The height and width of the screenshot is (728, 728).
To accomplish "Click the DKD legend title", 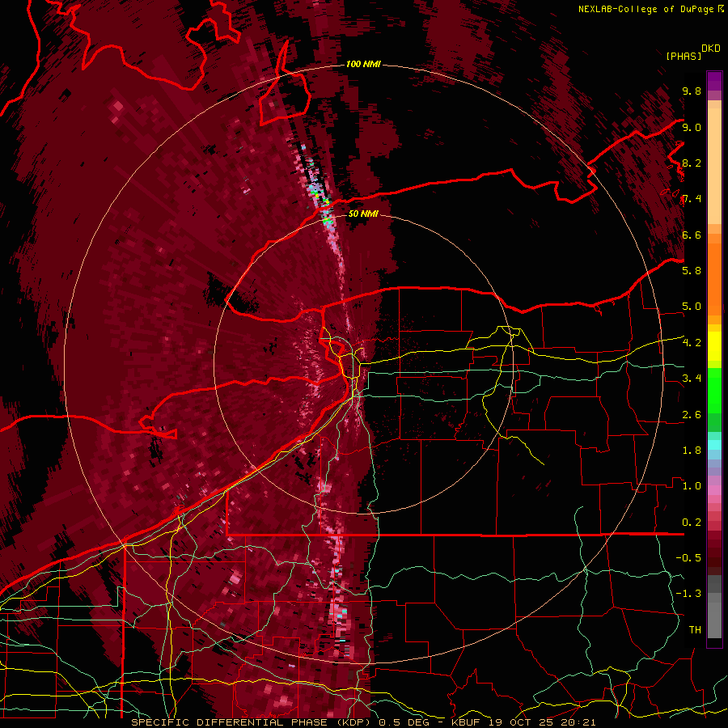I will tap(710, 49).
